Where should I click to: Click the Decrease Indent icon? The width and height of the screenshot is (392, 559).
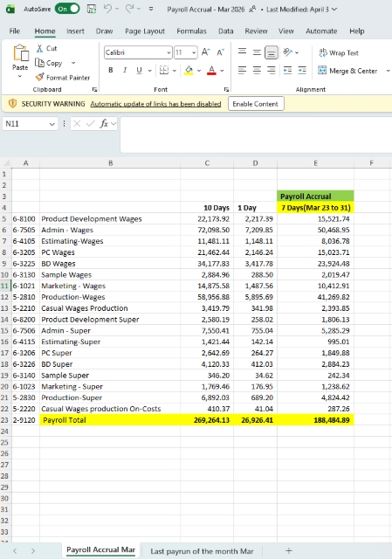pyautogui.click(x=287, y=70)
